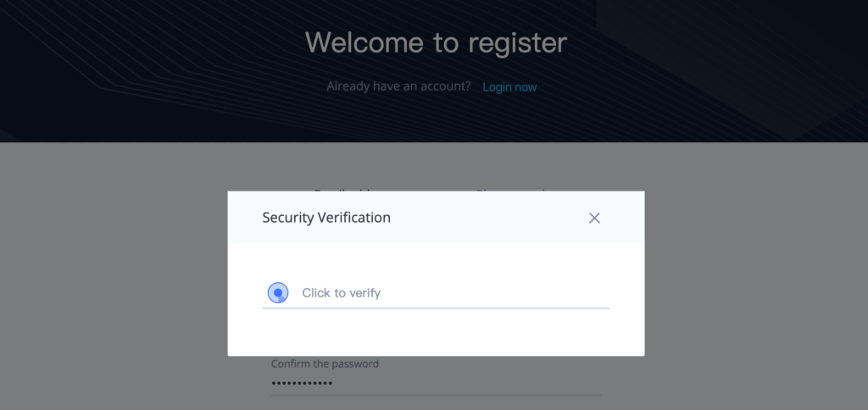The image size is (868, 410).
Task: Click the 'Confirm the password' label
Action: tap(325, 363)
